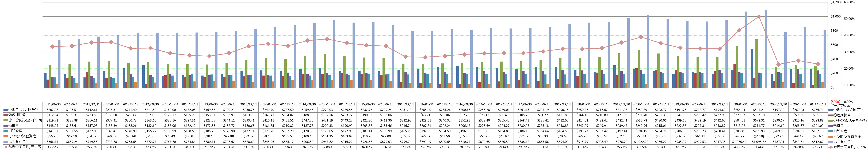Select the 2011/06/30 date column header
Image resolution: width=868 pixels, height=150 pixels.
[x=52, y=104]
